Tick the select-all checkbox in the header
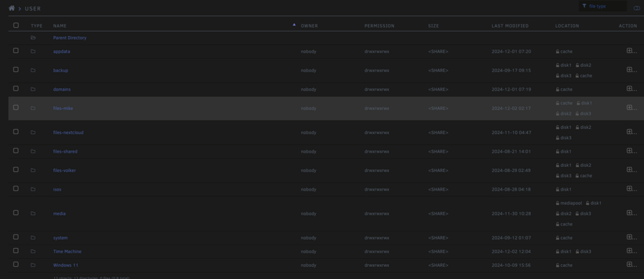Viewport: 644px width, 279px height. tap(16, 26)
